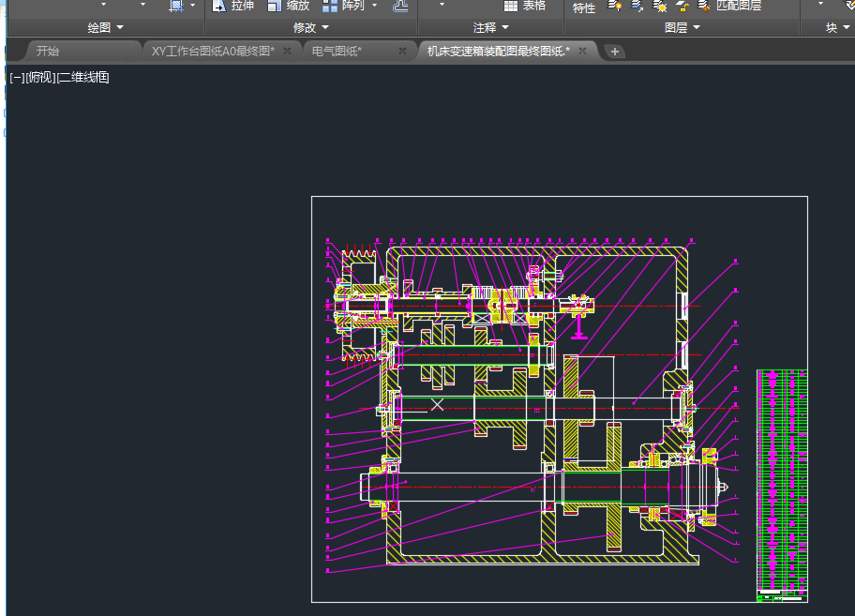
Task: Click the stamp icon right of Array
Action: [x=400, y=6]
